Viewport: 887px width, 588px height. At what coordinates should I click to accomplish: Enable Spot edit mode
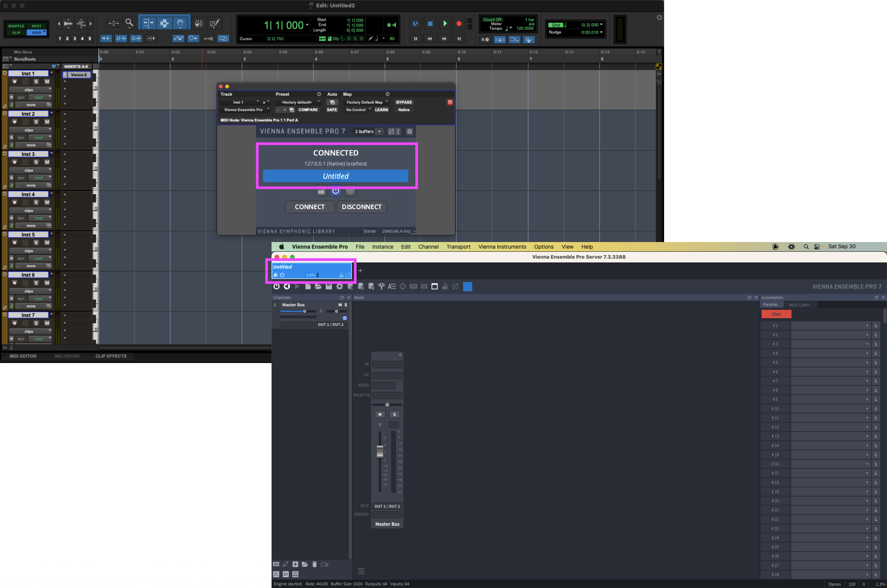[36, 26]
